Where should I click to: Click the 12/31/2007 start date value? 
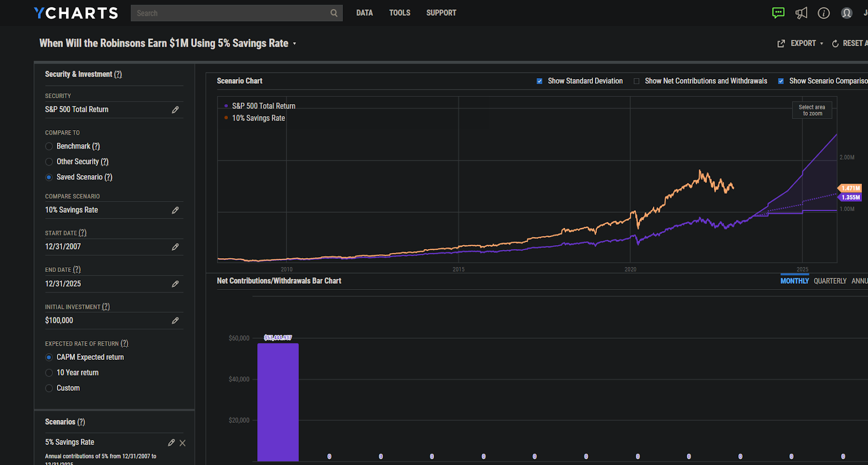tap(63, 247)
